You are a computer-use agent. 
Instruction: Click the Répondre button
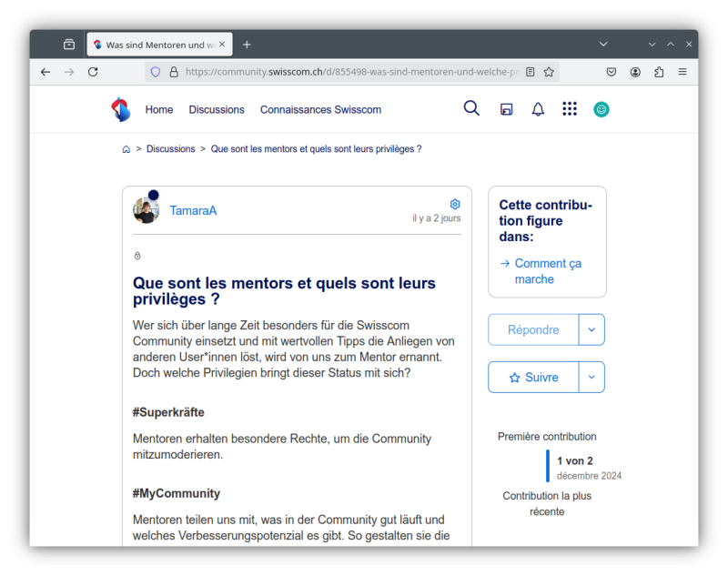point(533,329)
